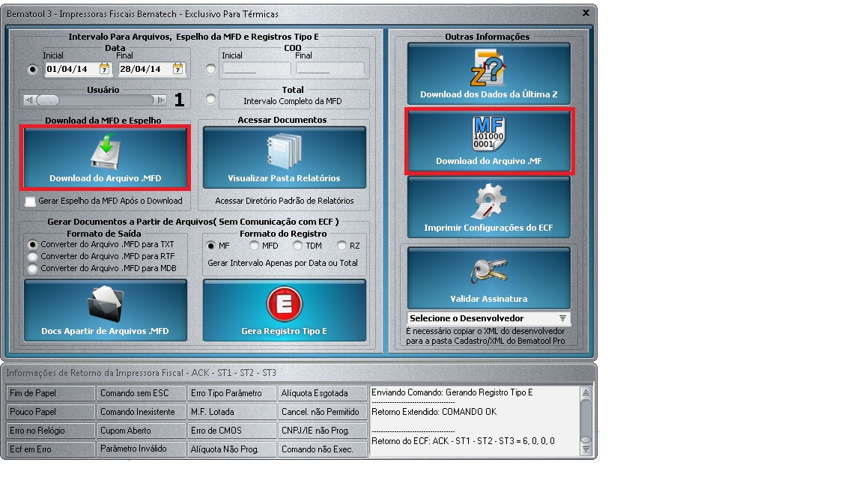Click the Fim de Papel status indicator
The height and width of the screenshot is (504, 841).
(x=50, y=393)
